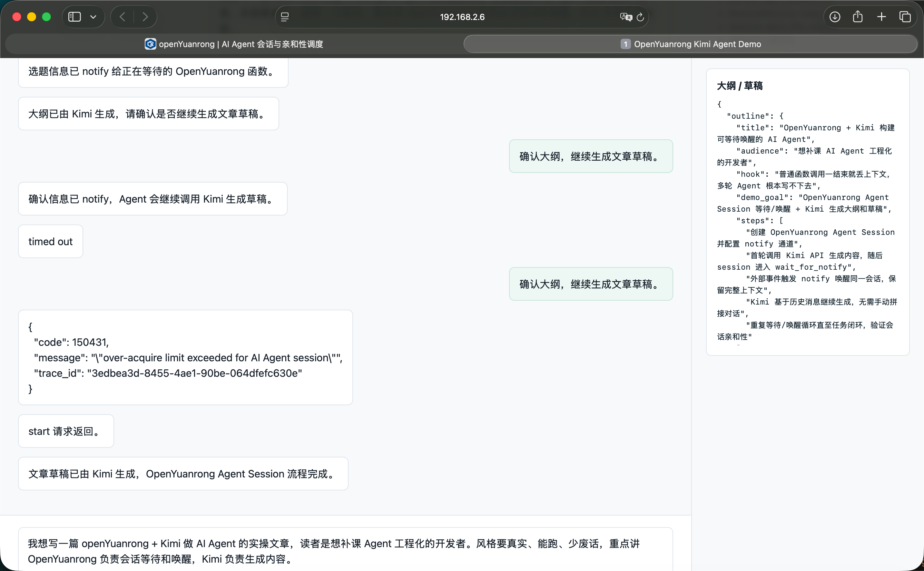Go forward to the next page
924x571 pixels.
click(x=145, y=17)
